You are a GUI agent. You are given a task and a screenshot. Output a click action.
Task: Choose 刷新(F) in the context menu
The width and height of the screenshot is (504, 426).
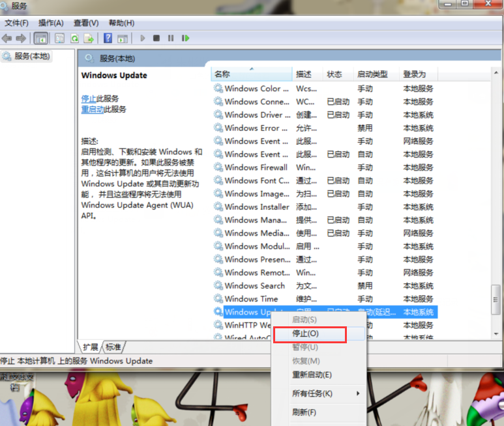click(x=304, y=412)
